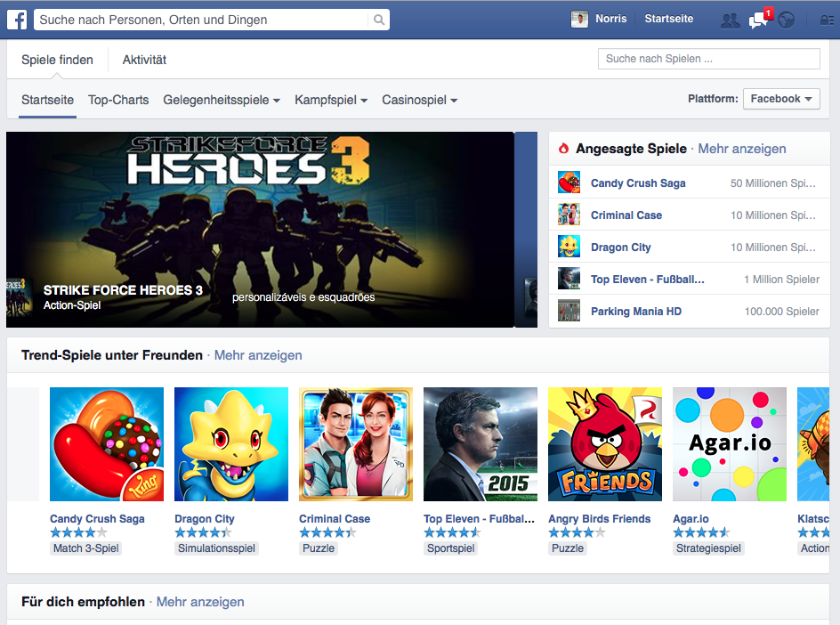Click the Facebook logo icon
The height and width of the screenshot is (625, 840).
pos(17,20)
